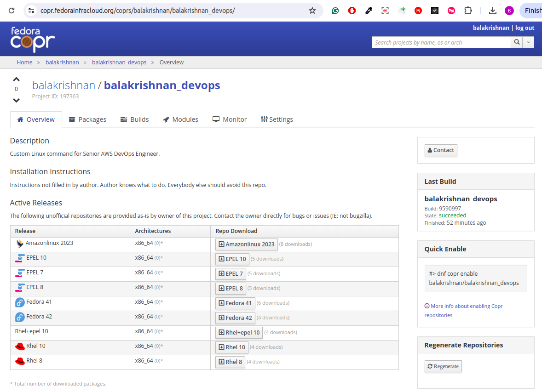Image resolution: width=542 pixels, height=392 pixels.
Task: Open the project Settings tab
Action: tap(277, 119)
